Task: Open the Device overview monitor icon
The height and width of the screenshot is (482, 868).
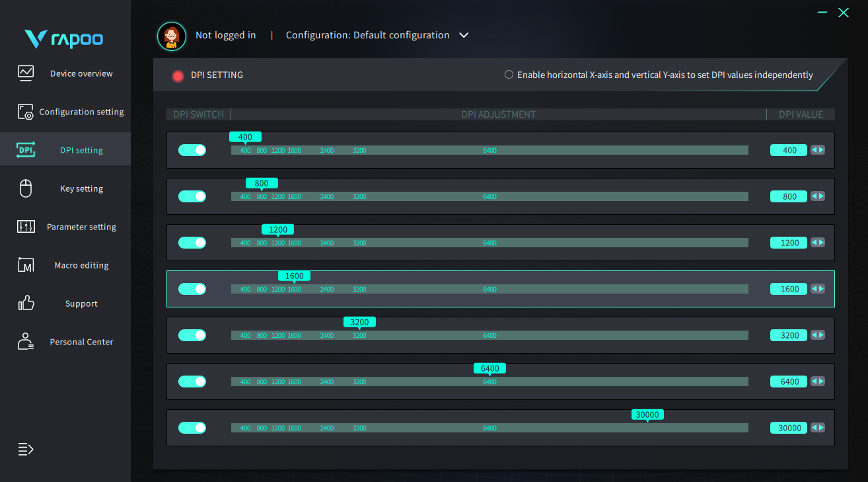Action: click(x=26, y=73)
